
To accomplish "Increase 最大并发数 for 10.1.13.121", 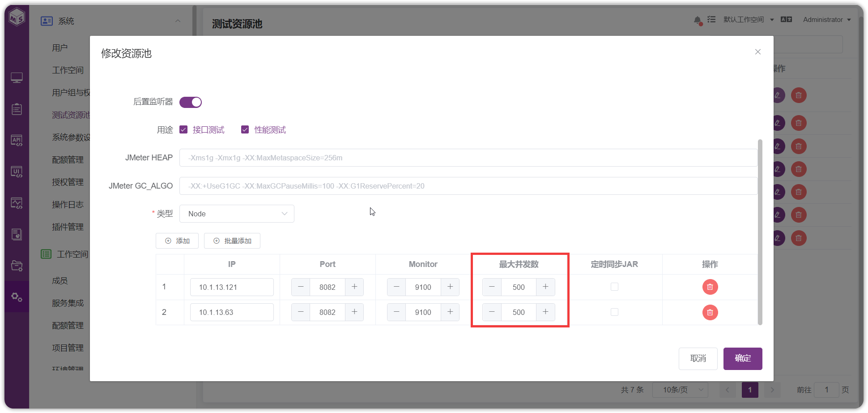I will click(x=545, y=287).
